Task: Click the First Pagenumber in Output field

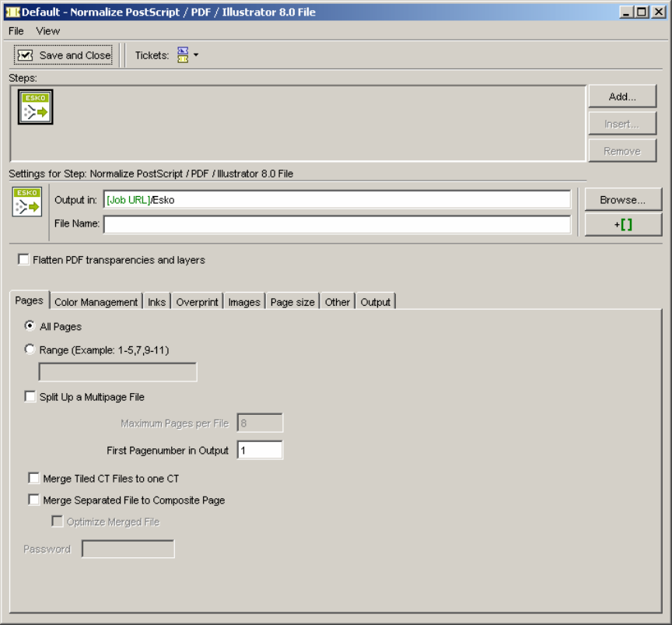Action: [x=260, y=450]
